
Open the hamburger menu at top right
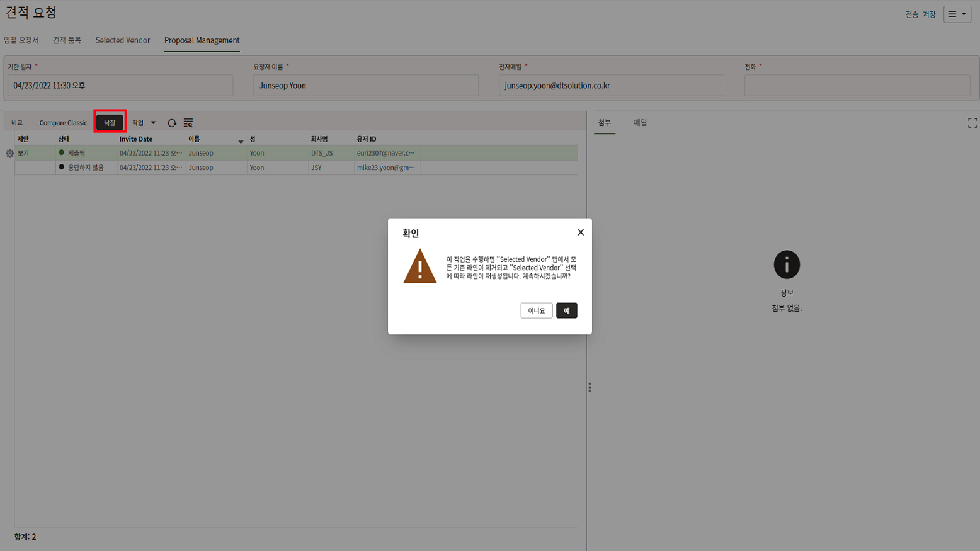pyautogui.click(x=957, y=14)
